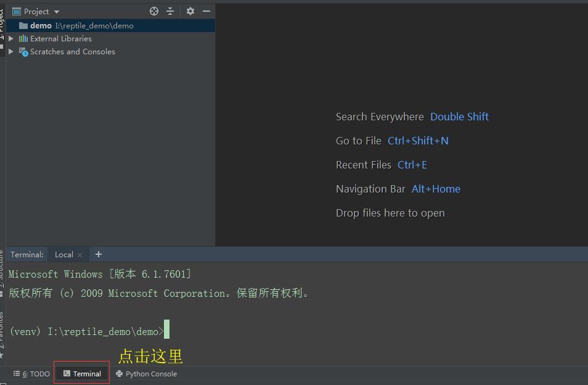Click the Double Shift shortcut text
The width and height of the screenshot is (588, 385).
pyautogui.click(x=459, y=117)
